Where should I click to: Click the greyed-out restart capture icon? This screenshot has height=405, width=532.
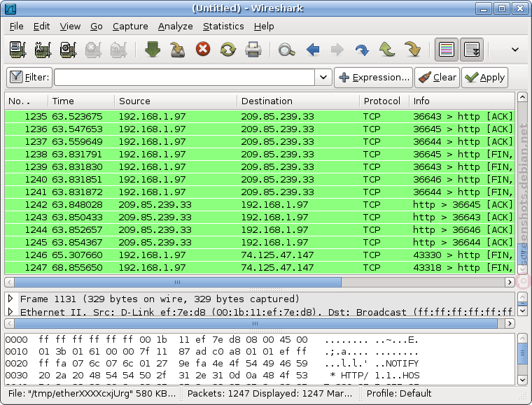118,50
